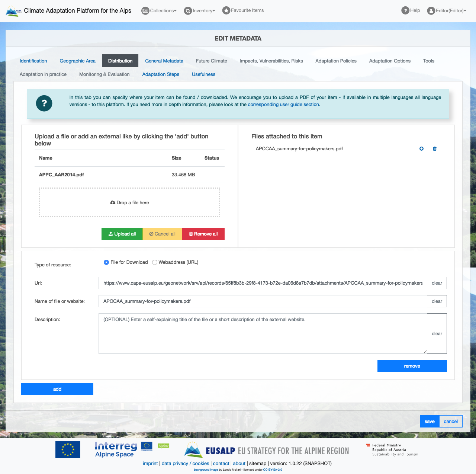Open the Collections dropdown menu
The width and height of the screenshot is (476, 474).
pyautogui.click(x=159, y=11)
